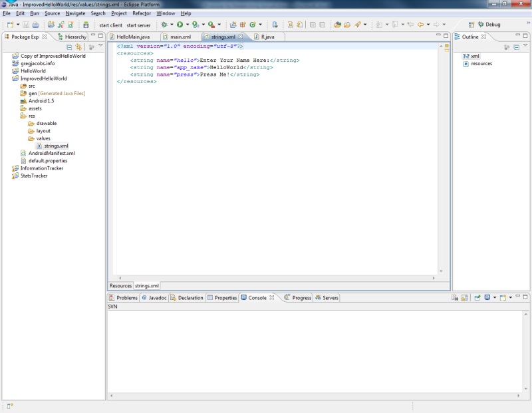Open Package Explorer view menu triangle

click(100, 47)
